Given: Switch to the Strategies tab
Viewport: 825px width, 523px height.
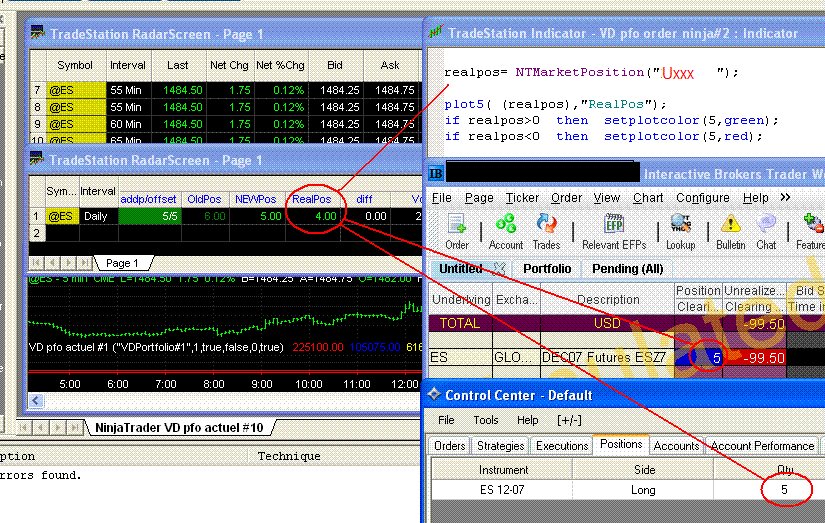Looking at the screenshot, I should [x=500, y=446].
